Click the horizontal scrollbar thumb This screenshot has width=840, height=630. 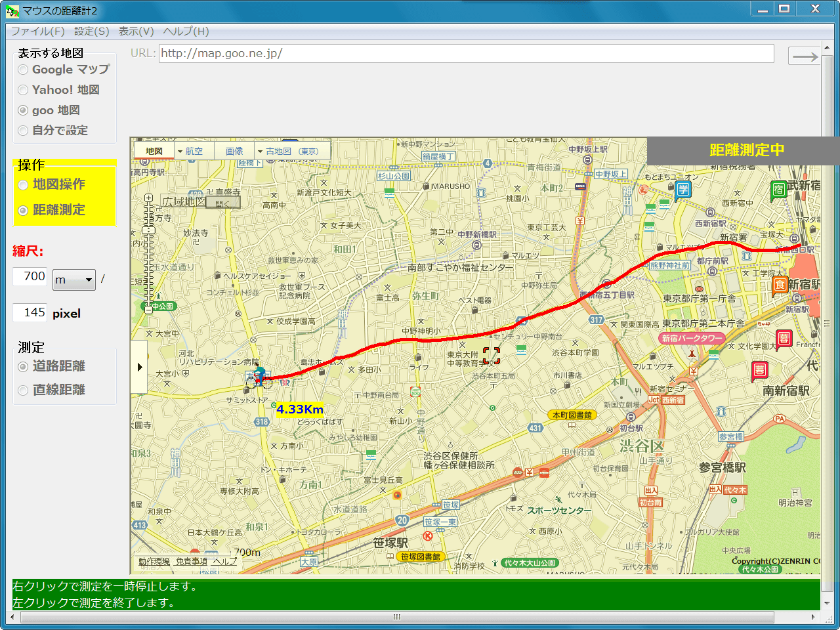[x=397, y=618]
